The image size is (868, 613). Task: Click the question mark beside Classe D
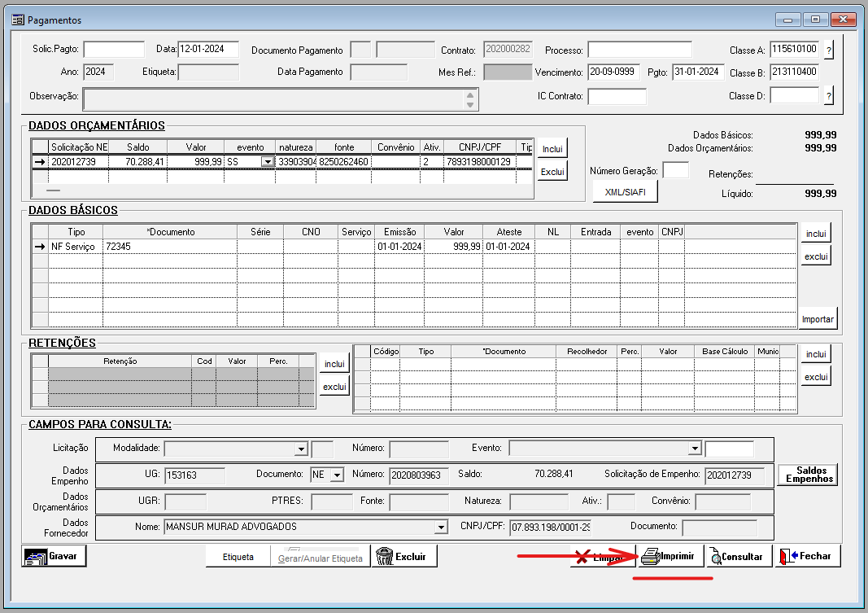click(829, 96)
